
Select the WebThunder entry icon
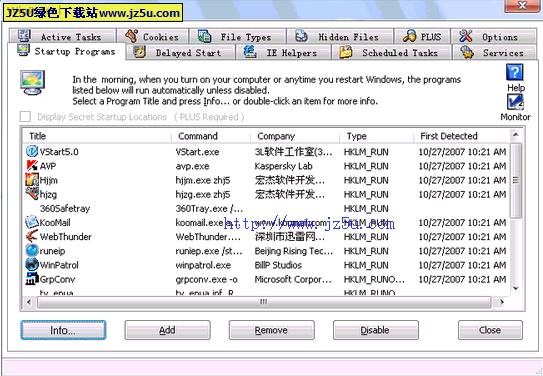point(32,236)
